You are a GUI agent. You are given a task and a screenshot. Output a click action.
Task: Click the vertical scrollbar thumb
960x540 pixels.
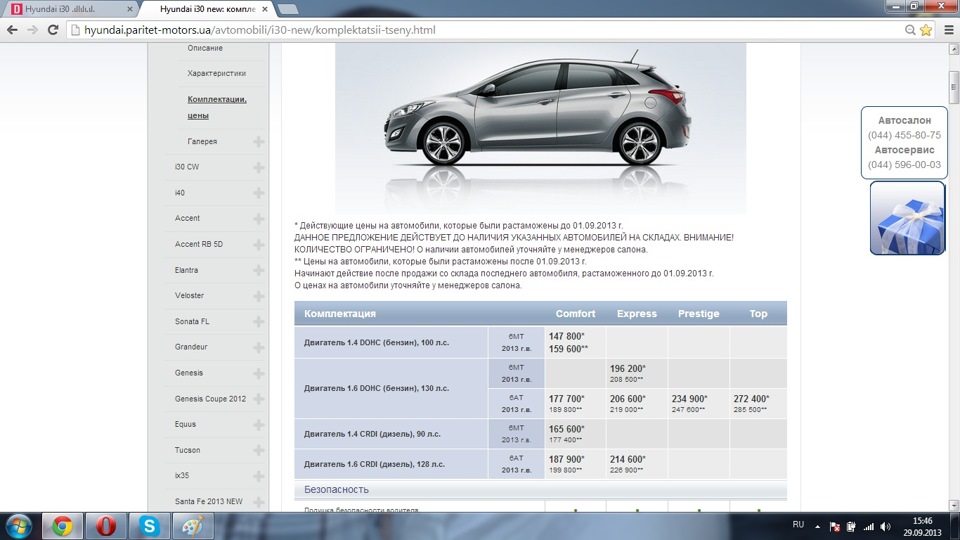coord(953,89)
